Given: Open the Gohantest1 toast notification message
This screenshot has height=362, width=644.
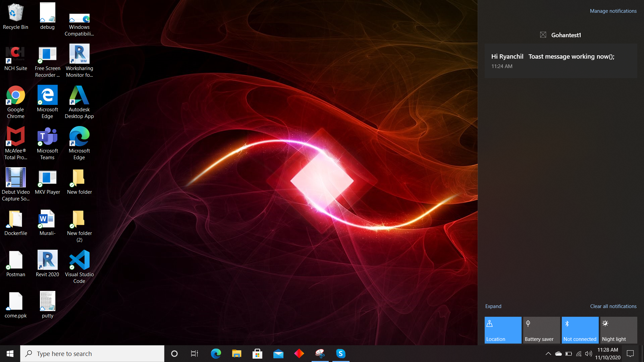Looking at the screenshot, I should (561, 61).
